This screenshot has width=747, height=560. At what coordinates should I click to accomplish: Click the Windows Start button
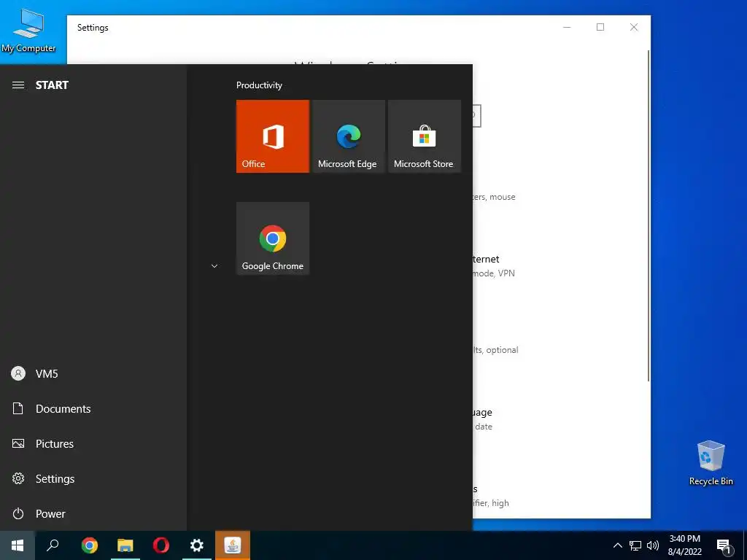pyautogui.click(x=18, y=545)
